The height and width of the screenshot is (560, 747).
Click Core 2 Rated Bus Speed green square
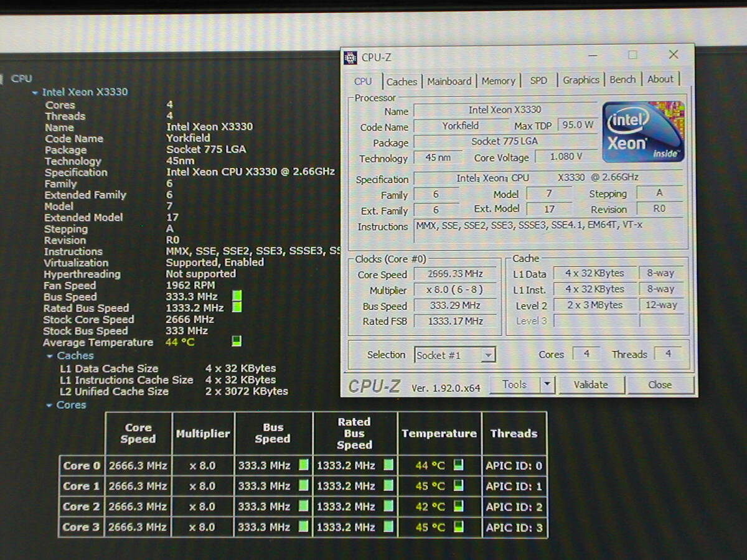tap(388, 506)
